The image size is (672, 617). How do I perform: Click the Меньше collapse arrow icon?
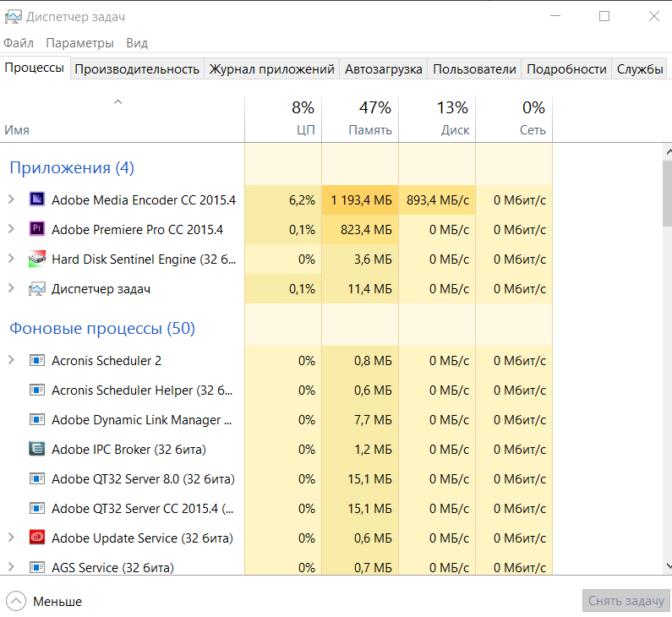click(16, 601)
